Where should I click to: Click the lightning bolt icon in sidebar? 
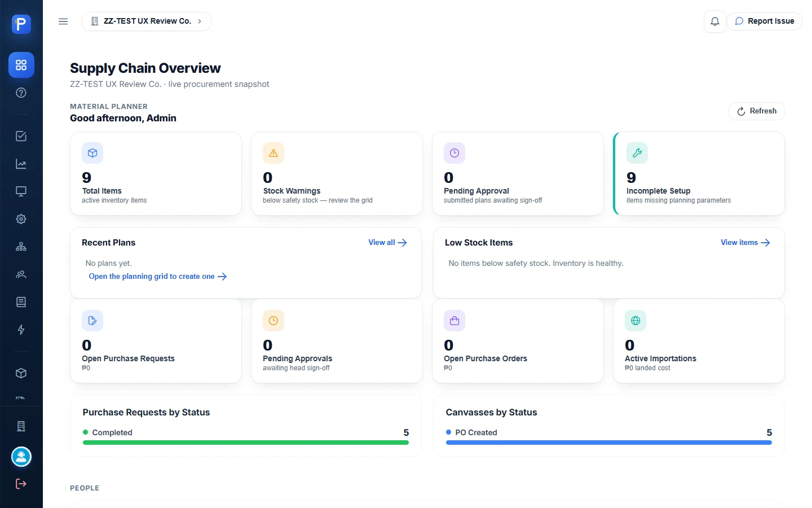(21, 330)
